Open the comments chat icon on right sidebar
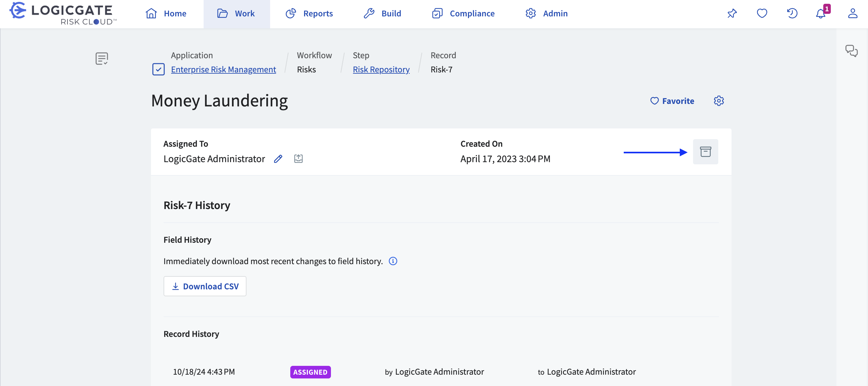Screen dimensions: 868x386 (851, 51)
